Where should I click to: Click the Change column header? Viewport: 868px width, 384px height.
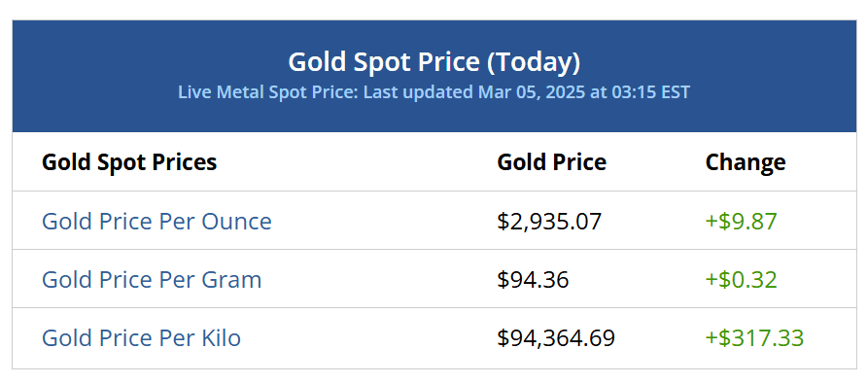[746, 162]
